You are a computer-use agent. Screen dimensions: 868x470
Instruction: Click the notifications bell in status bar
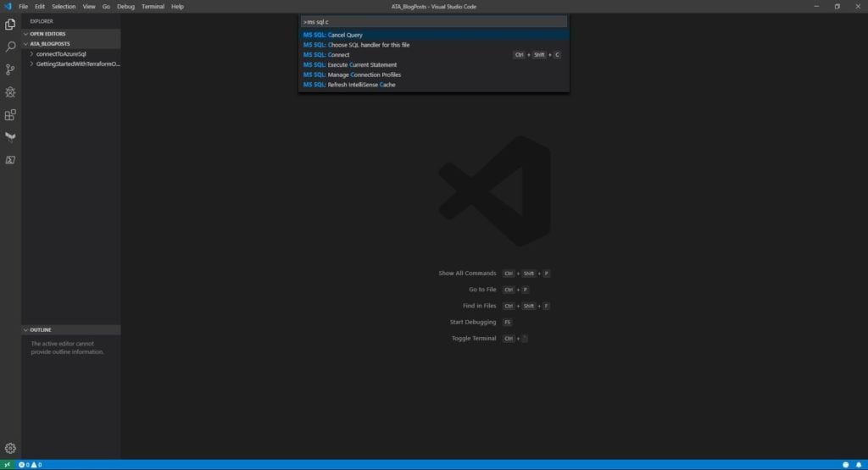[x=859, y=465]
